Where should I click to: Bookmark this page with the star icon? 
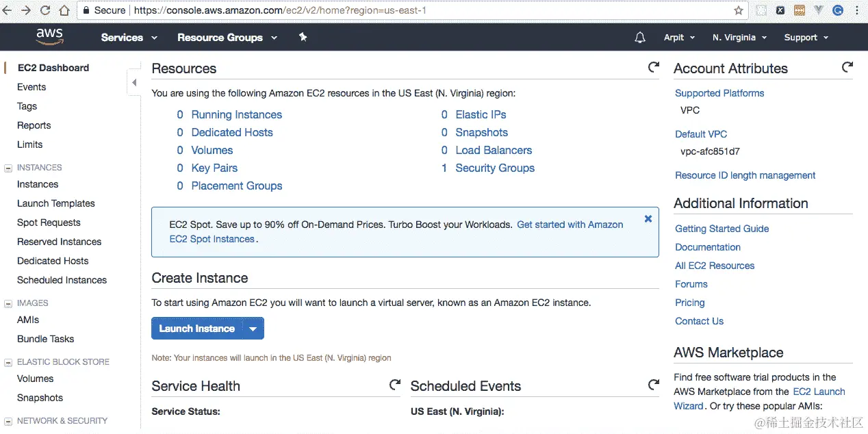739,10
